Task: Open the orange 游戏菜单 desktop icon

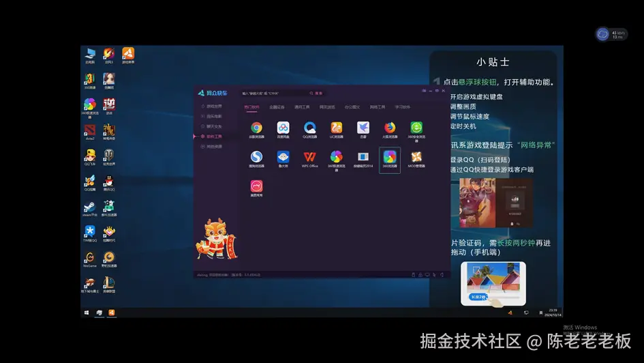Action: (x=127, y=54)
